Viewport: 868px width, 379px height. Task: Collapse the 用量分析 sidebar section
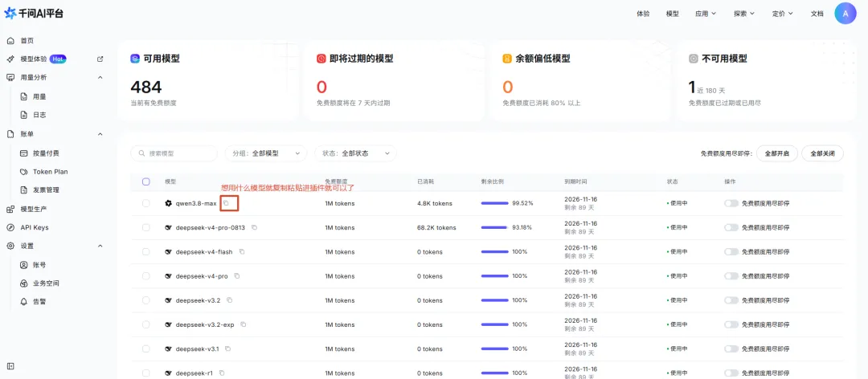pyautogui.click(x=100, y=77)
